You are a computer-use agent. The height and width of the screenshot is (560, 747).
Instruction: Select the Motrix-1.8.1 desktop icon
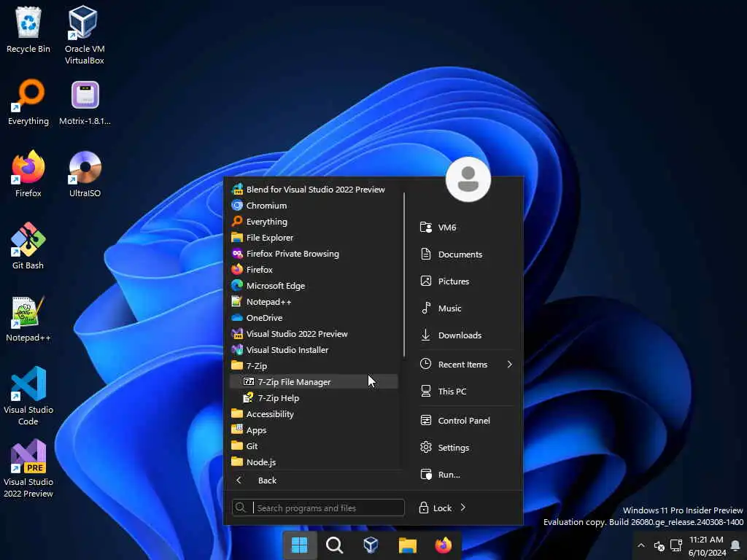(x=85, y=102)
